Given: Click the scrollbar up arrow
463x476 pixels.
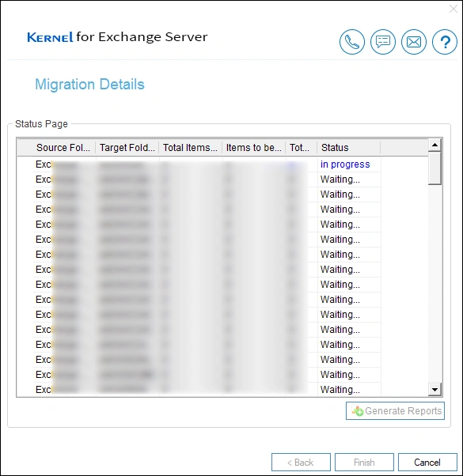Looking at the screenshot, I should click(435, 145).
